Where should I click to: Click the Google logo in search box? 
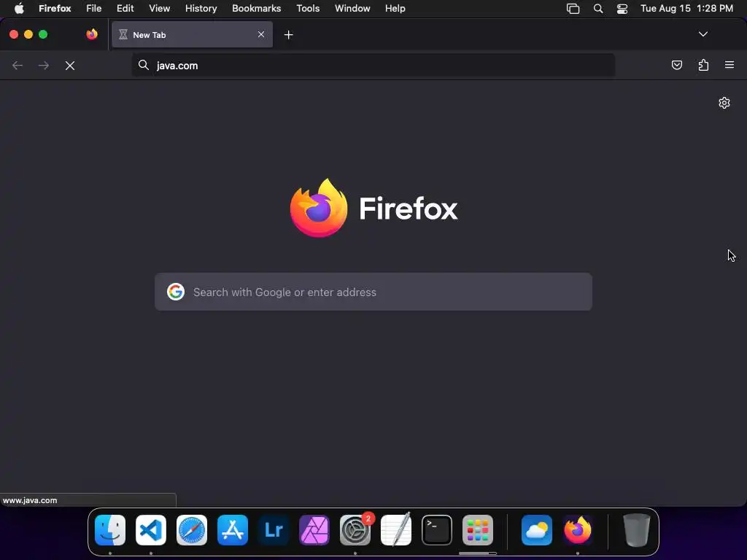coord(176,292)
